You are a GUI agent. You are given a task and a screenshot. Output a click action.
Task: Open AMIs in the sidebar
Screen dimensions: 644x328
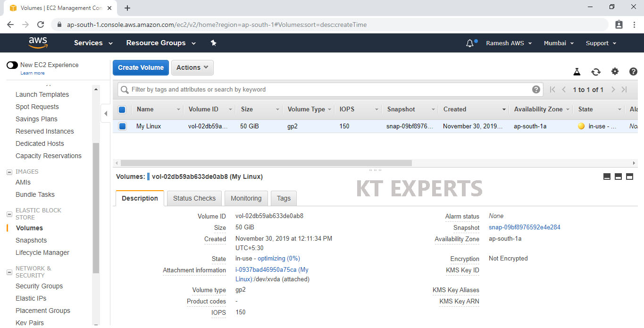23,182
